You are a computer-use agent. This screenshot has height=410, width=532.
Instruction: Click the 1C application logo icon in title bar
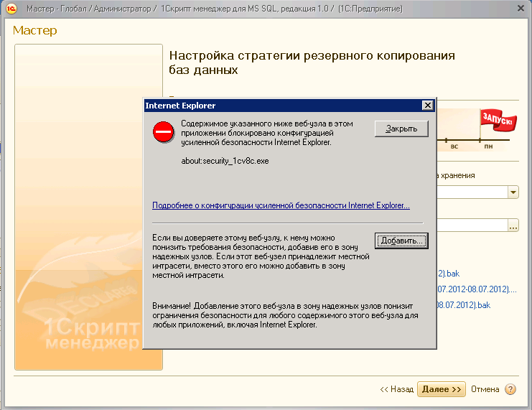(11, 9)
